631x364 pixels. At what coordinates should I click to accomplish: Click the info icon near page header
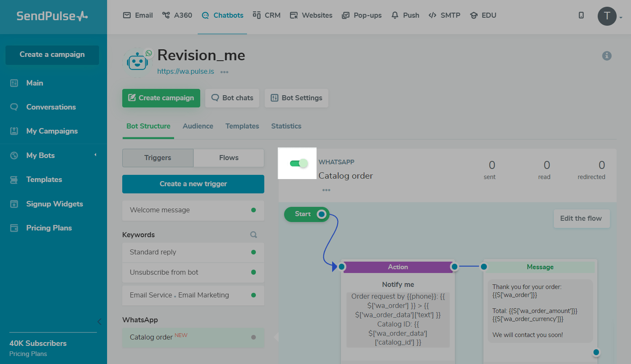(x=607, y=56)
